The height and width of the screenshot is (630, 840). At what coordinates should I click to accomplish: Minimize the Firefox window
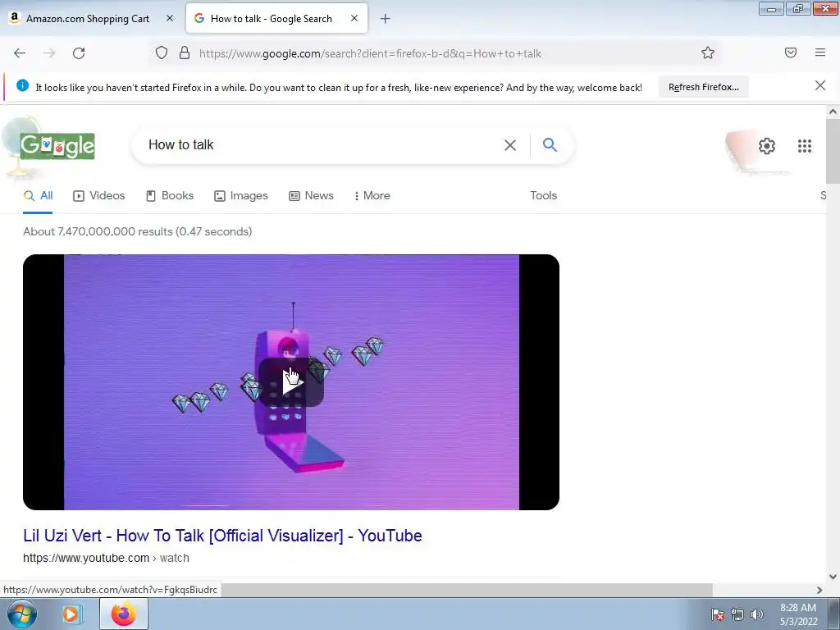[771, 9]
